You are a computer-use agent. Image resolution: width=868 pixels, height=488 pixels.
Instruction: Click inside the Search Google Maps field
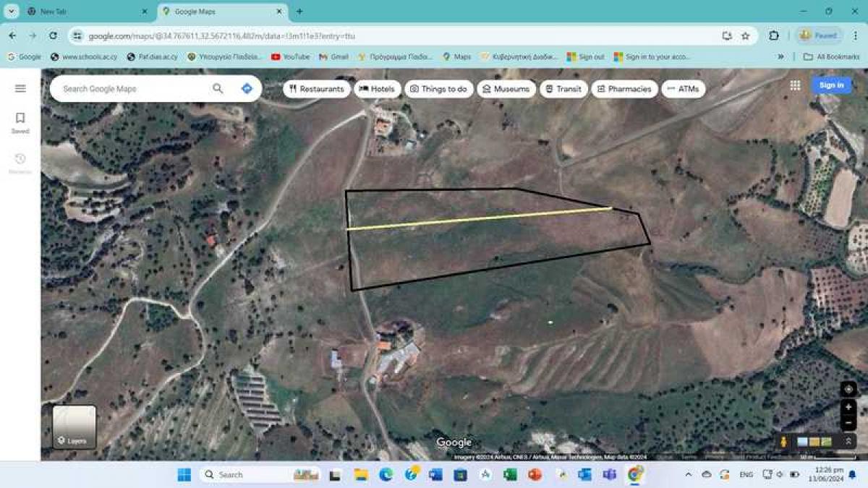point(130,88)
